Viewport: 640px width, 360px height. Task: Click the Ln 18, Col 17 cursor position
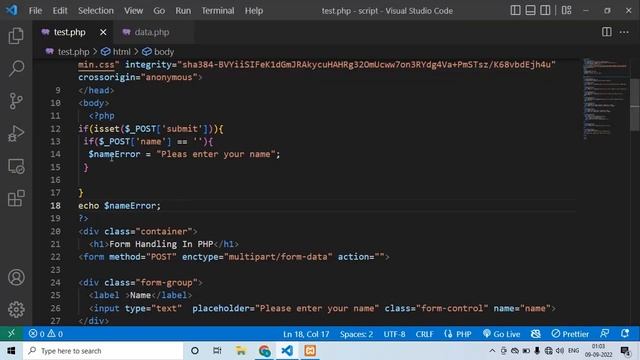pyautogui.click(x=306, y=334)
